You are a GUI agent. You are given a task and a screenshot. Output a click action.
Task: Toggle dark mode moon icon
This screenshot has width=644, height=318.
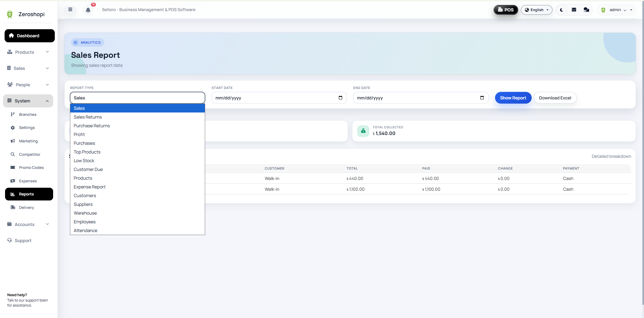(x=562, y=10)
